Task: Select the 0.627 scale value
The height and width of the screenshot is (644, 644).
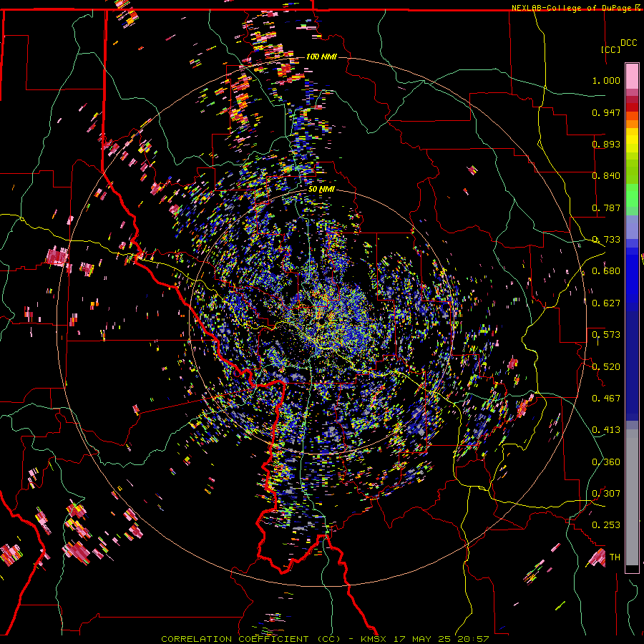Action: point(606,303)
